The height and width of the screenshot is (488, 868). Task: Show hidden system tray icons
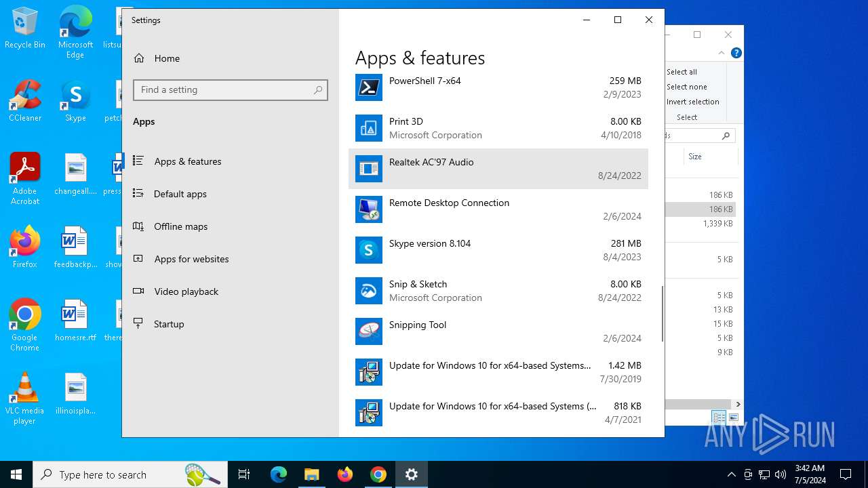point(731,474)
